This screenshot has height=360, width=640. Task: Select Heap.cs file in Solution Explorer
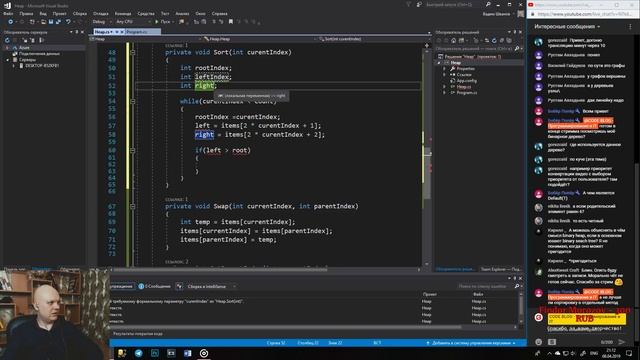coord(463,87)
